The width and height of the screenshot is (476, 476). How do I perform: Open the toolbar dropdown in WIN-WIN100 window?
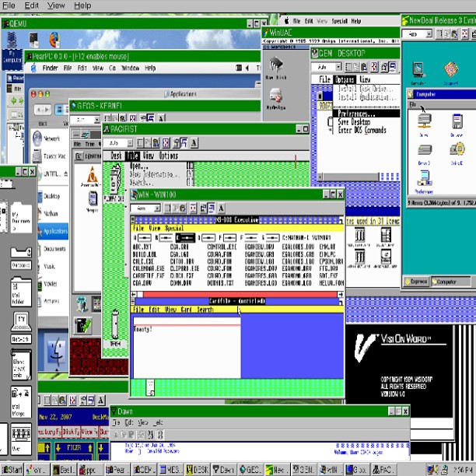point(157,208)
